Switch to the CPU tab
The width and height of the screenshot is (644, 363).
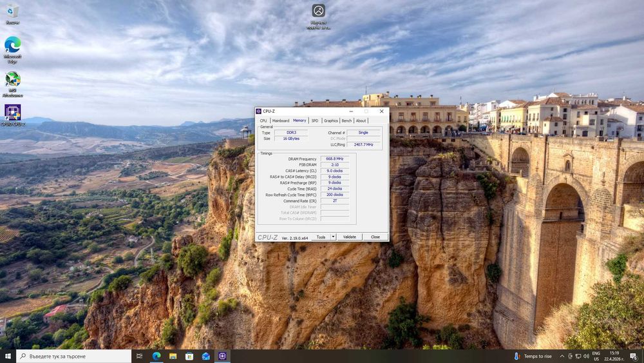pos(263,121)
